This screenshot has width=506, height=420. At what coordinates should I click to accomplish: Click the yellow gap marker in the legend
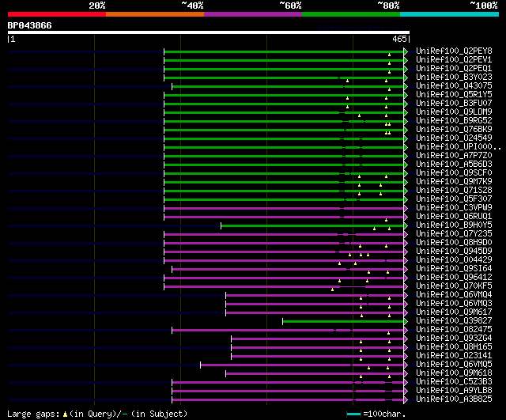pyautogui.click(x=65, y=414)
